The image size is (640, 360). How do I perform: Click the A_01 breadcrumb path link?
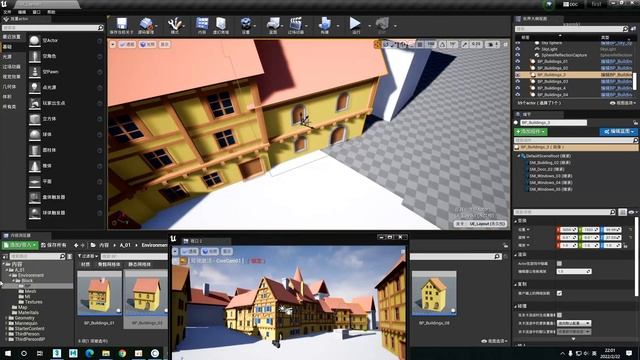(x=125, y=245)
